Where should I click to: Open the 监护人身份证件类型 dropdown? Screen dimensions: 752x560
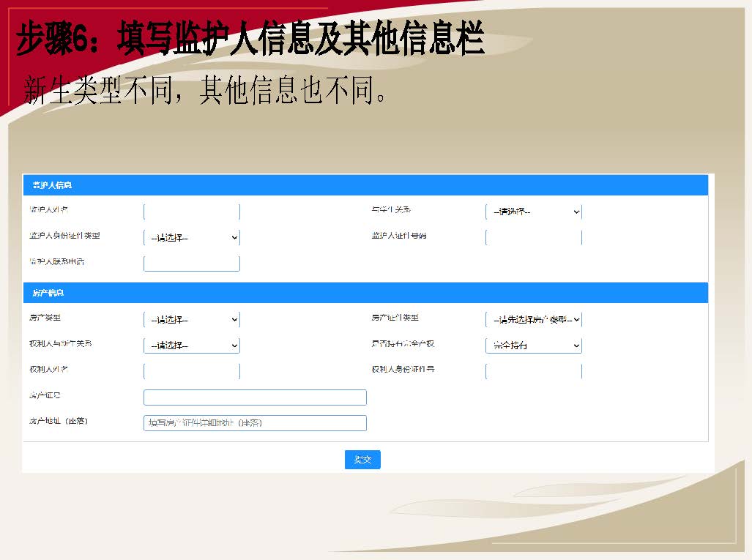(191, 237)
